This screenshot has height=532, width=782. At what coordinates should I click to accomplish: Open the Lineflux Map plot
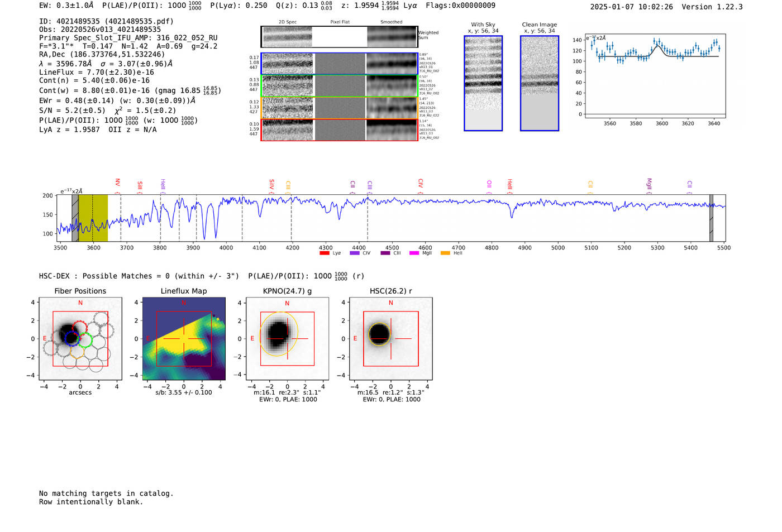[184, 339]
